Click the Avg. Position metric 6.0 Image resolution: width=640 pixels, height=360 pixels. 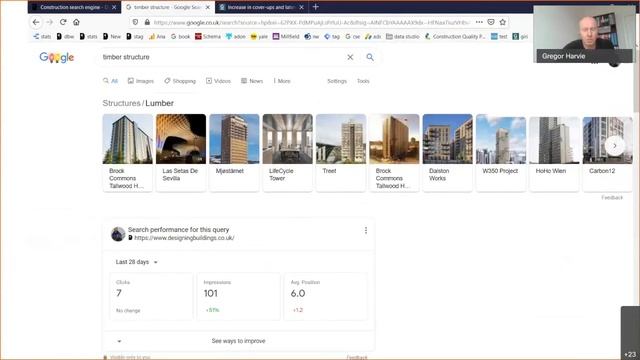click(x=326, y=296)
